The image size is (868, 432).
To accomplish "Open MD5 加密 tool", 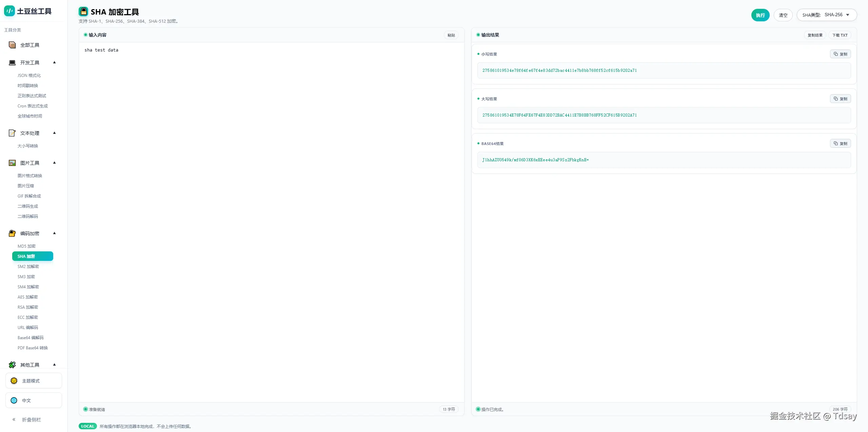I will click(26, 246).
